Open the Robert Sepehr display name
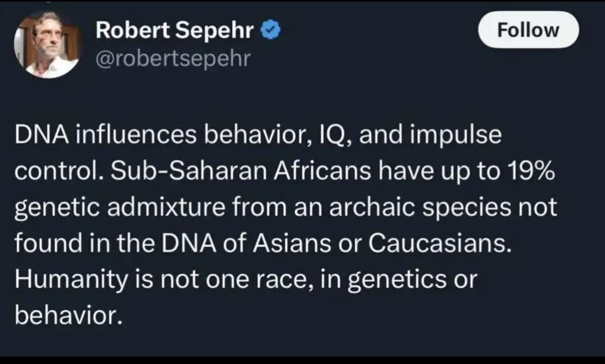Screen dimensions: 605x364 pyautogui.click(x=174, y=31)
